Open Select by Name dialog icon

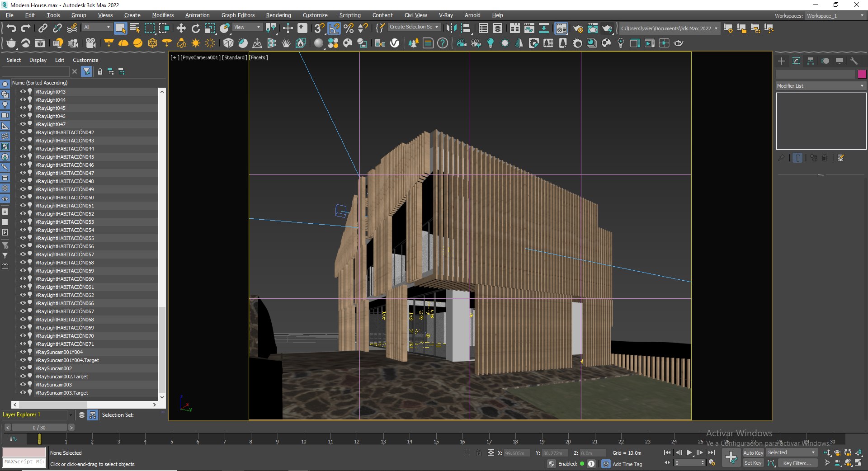tap(135, 28)
